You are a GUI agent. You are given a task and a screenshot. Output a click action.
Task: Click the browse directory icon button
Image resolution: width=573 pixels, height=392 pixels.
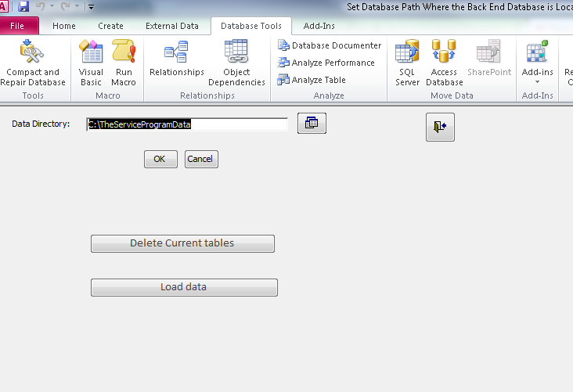click(312, 123)
